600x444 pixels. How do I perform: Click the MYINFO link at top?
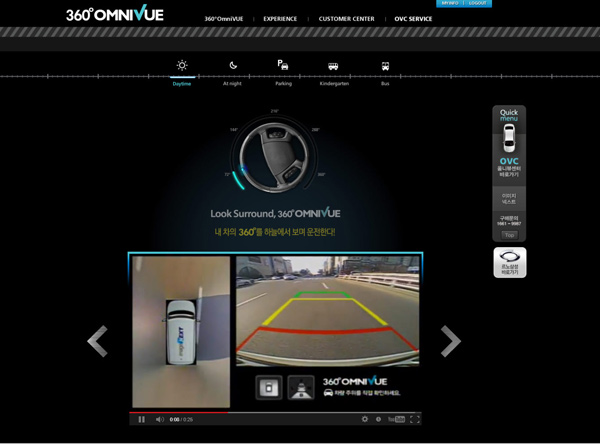tap(450, 3)
